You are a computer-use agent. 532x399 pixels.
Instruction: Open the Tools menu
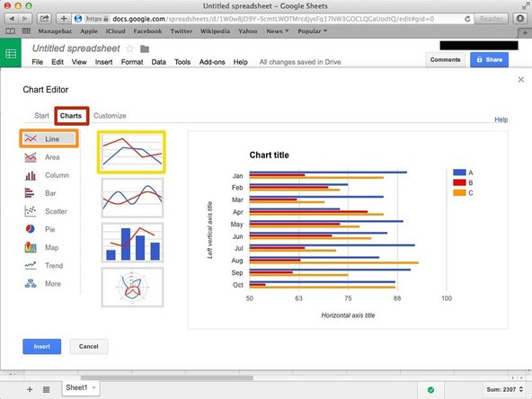pyautogui.click(x=182, y=62)
